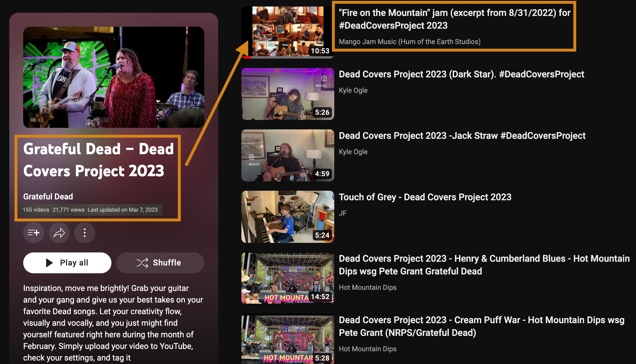
Task: Open the three-dot more actions menu
Action: (x=84, y=233)
